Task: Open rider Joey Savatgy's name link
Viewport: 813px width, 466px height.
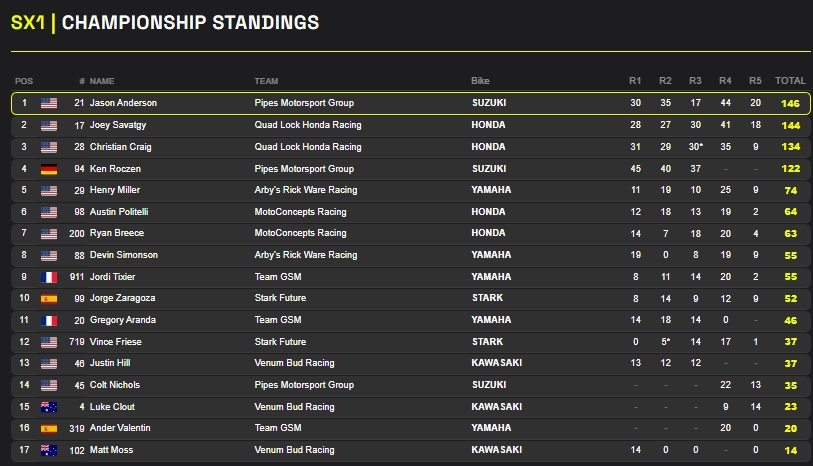Action: click(118, 125)
